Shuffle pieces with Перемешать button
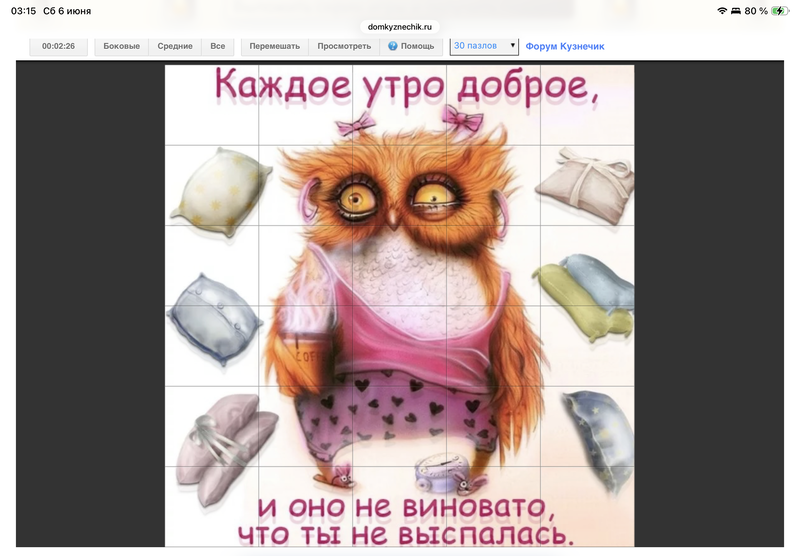 (274, 46)
